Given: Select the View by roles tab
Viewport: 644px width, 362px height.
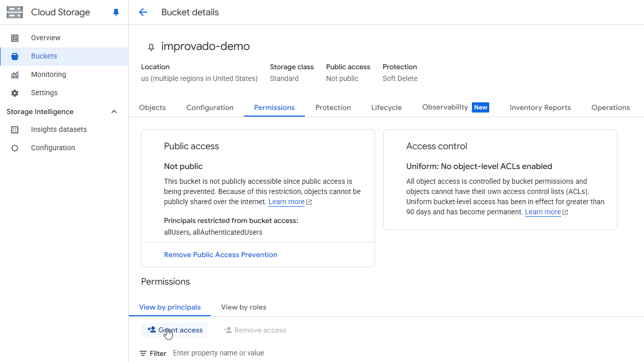Looking at the screenshot, I should (x=244, y=307).
